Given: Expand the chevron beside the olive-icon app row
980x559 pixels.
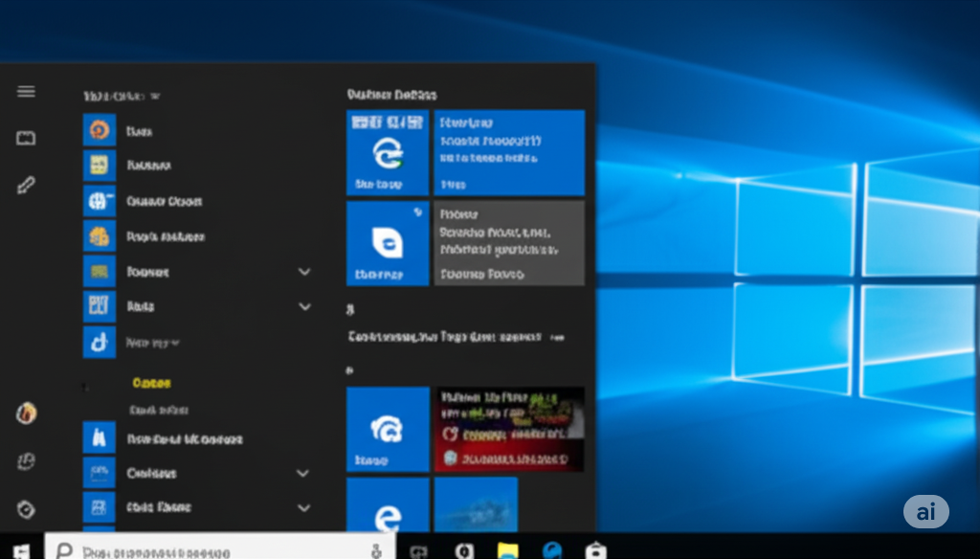Looking at the screenshot, I should point(304,272).
